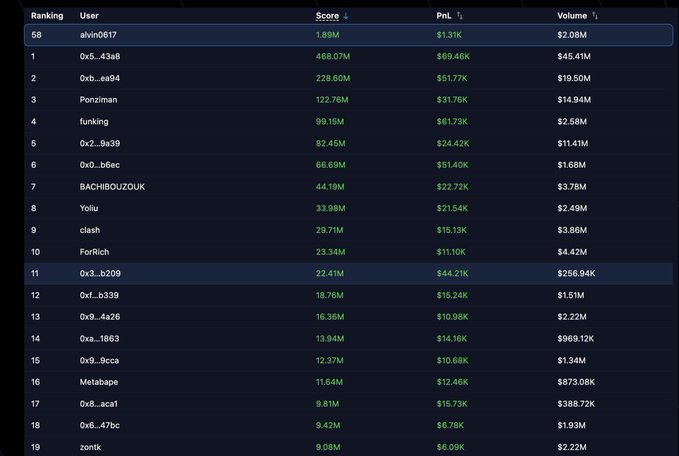This screenshot has width=679, height=456.
Task: Open user 0x6...47bc
Action: coord(100,425)
